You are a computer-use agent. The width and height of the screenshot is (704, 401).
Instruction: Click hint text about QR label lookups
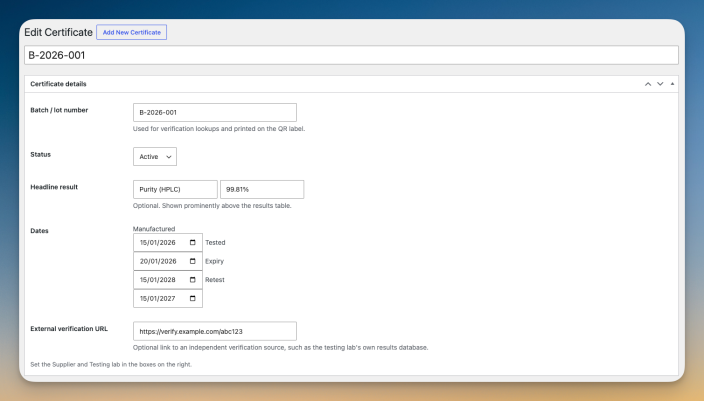click(219, 129)
